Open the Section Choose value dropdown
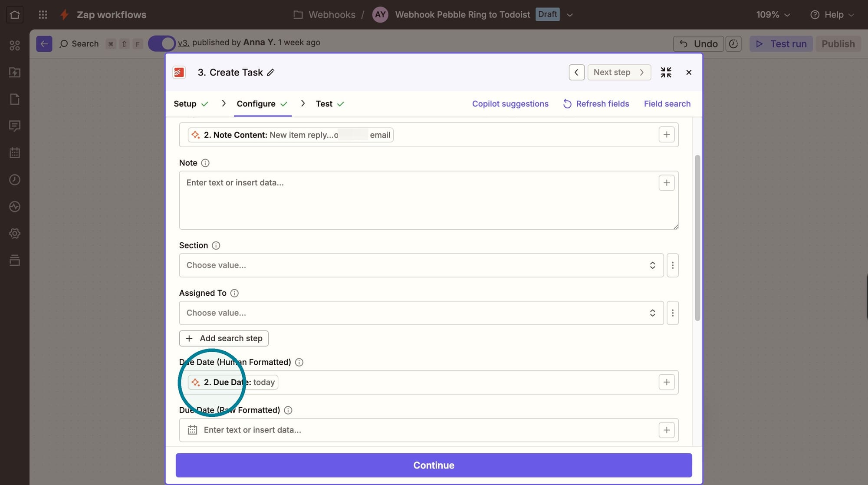 pos(421,265)
